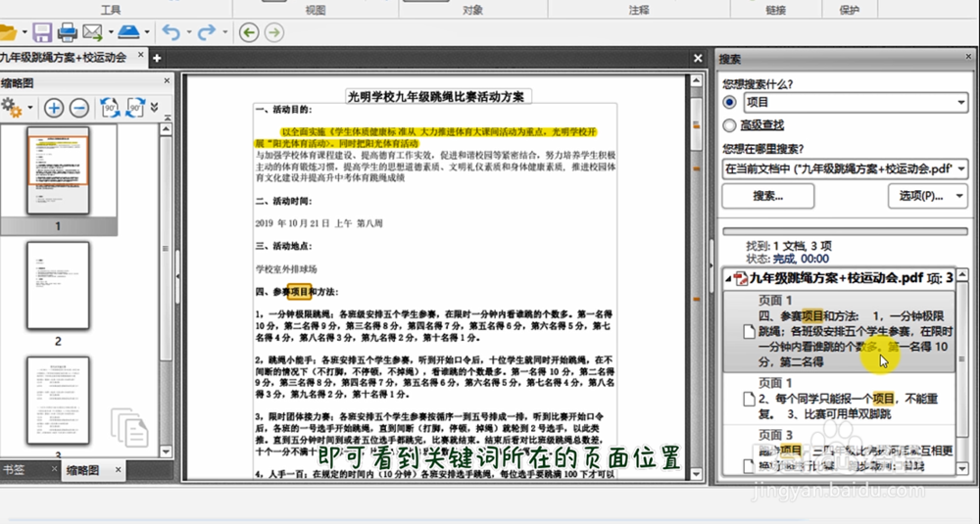Image resolution: width=980 pixels, height=524 pixels.
Task: Open undo history dropdown arrow
Action: pyautogui.click(x=189, y=32)
